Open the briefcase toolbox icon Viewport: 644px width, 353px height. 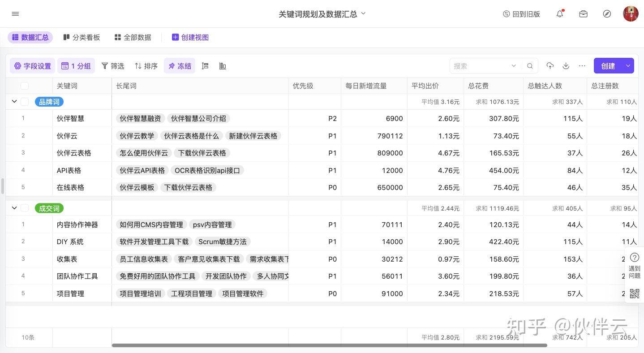pos(583,14)
